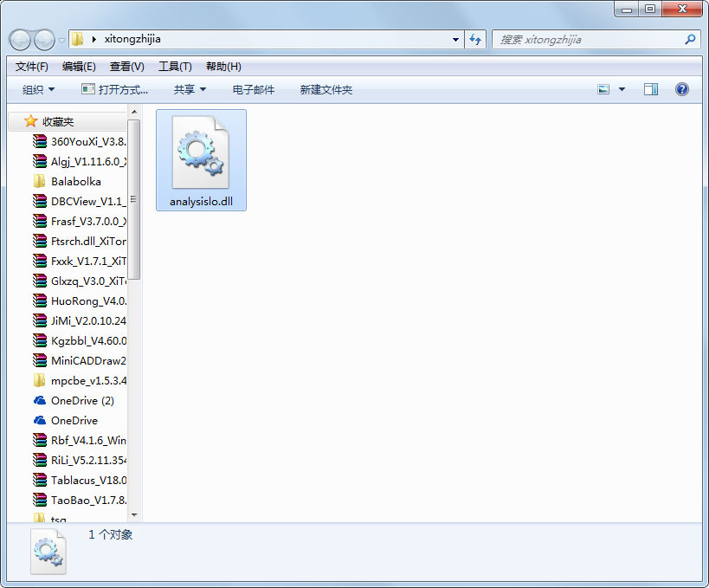The height and width of the screenshot is (588, 709).
Task: Select the JiMi_V2.0.10.24 item
Action: (80, 320)
